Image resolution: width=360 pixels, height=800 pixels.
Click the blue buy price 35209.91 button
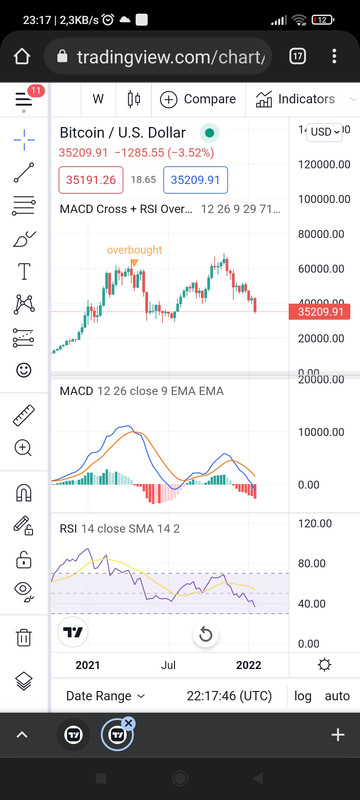pos(195,180)
